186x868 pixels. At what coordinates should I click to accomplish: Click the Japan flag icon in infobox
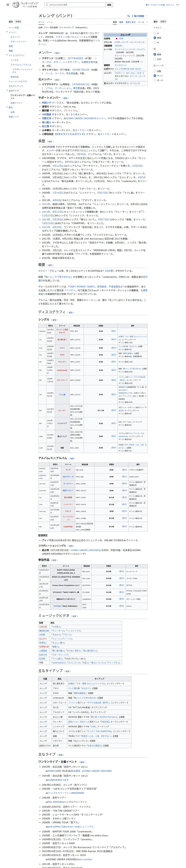point(116,38)
